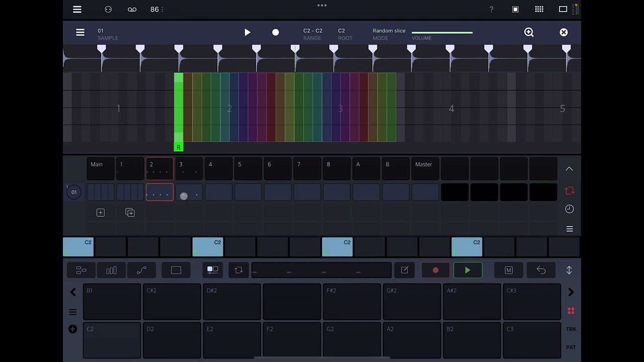The image size is (644, 362).
Task: Open the level bars icon in toolbar
Action: 111,270
